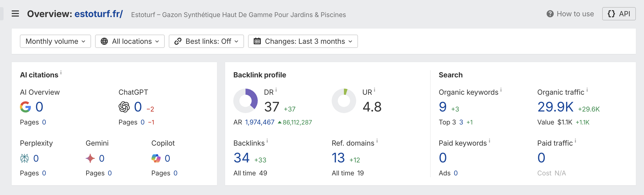Open the estoturf.fr/ domain link
The width and height of the screenshot is (644, 195).
point(98,14)
